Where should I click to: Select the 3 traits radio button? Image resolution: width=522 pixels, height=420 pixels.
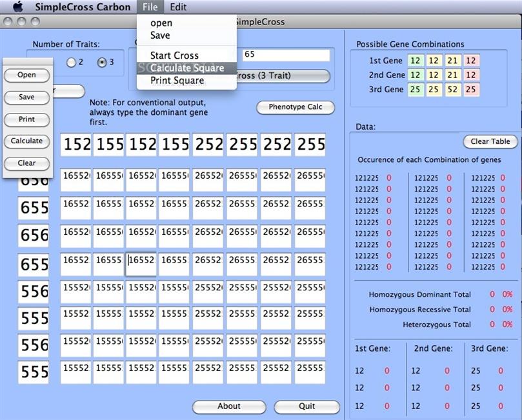coord(102,62)
